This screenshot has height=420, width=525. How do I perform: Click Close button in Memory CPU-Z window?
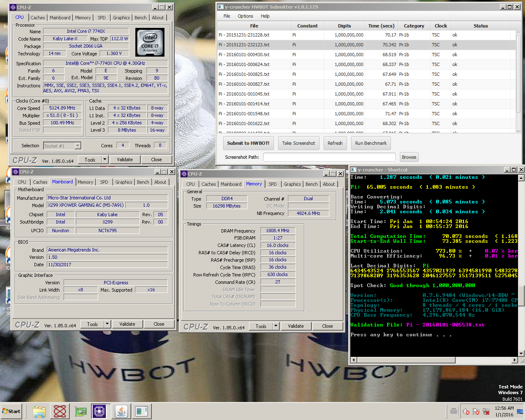(x=327, y=326)
